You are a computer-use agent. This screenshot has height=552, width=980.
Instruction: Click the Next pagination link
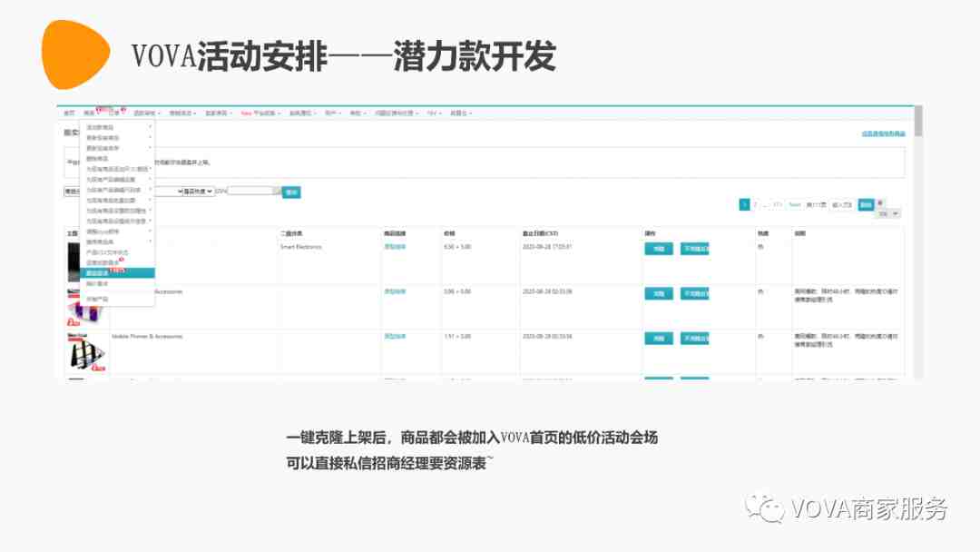[794, 204]
